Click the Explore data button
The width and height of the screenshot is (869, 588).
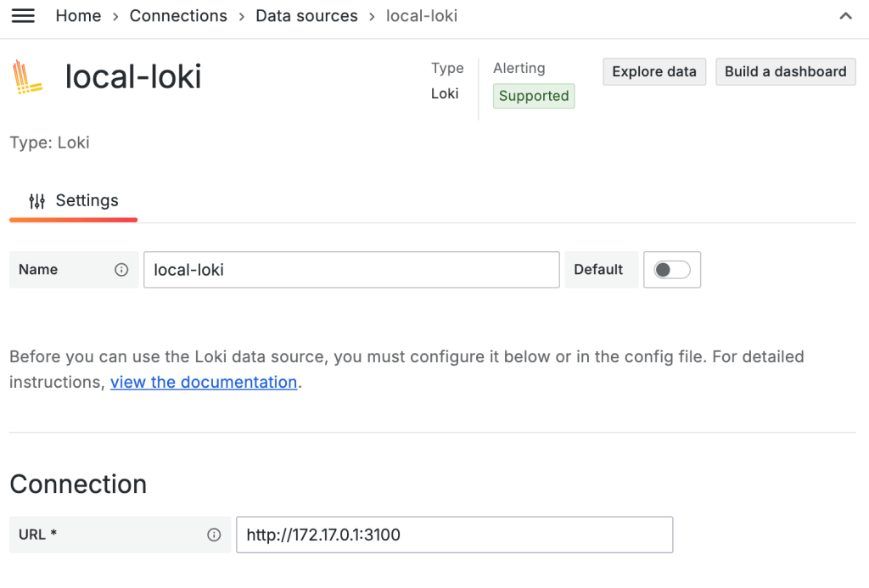[x=654, y=71]
